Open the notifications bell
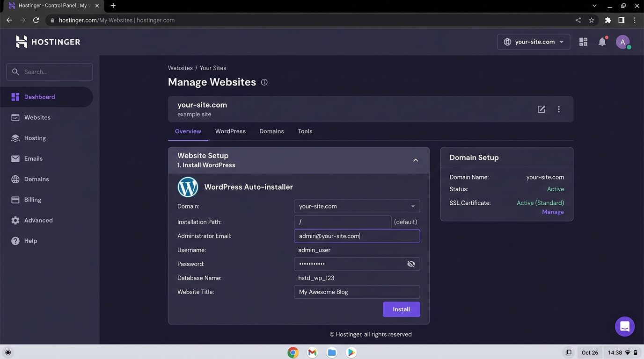 602,42
